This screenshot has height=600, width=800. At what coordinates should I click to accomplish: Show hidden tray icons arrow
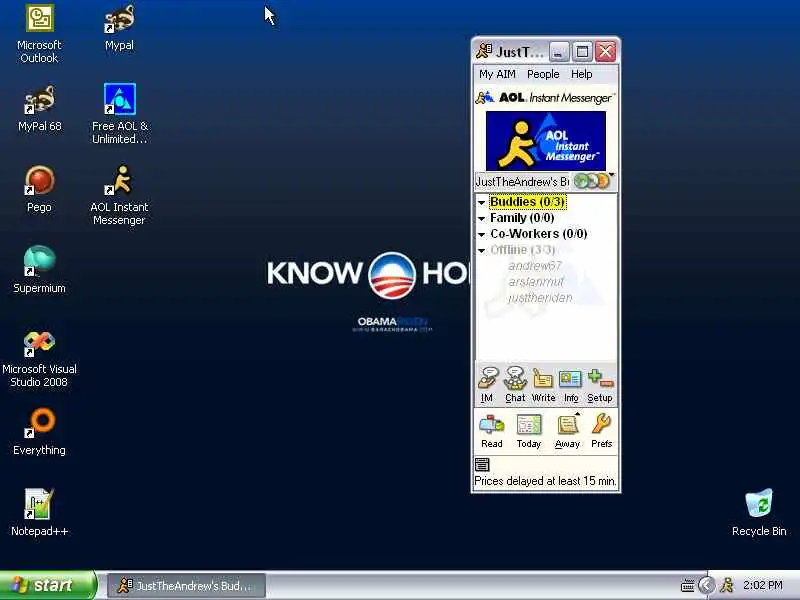click(707, 585)
